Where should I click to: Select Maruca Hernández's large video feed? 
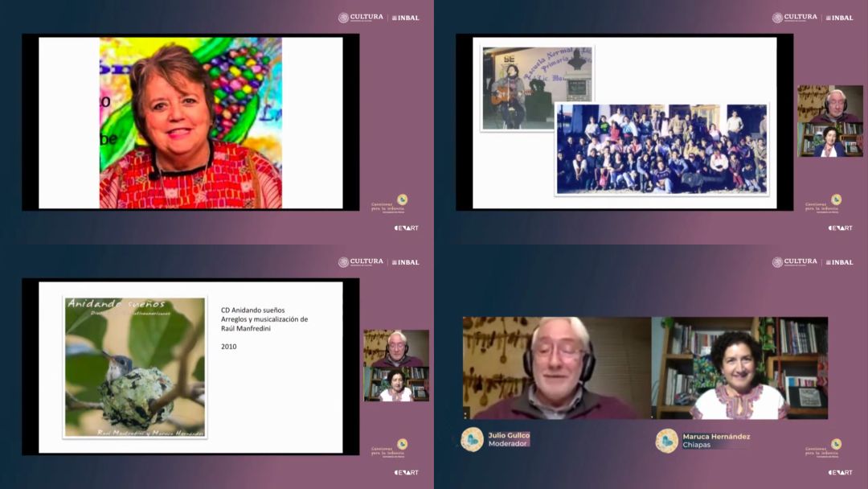click(x=739, y=368)
